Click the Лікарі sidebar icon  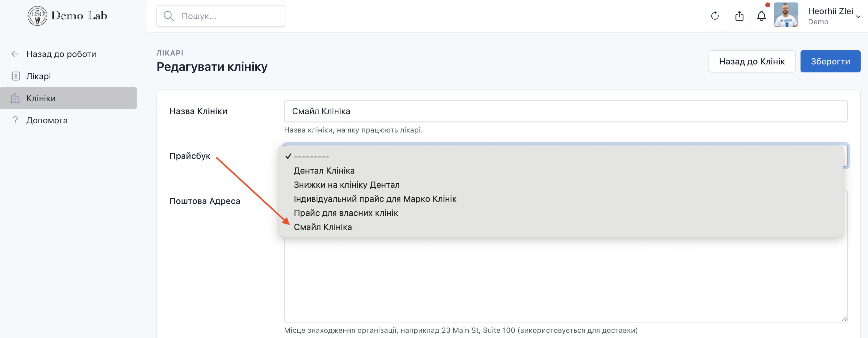tap(15, 76)
